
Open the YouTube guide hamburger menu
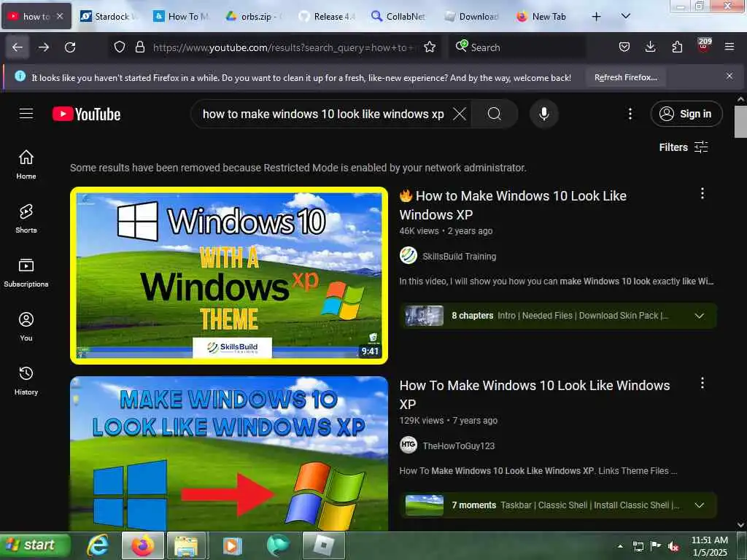tap(26, 113)
